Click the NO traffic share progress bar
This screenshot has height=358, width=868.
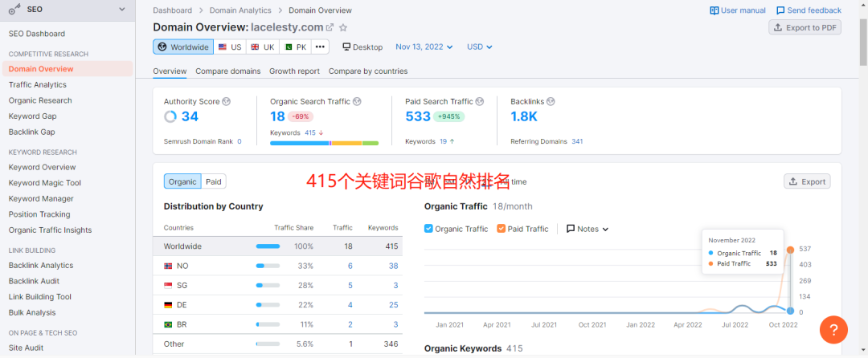268,266
